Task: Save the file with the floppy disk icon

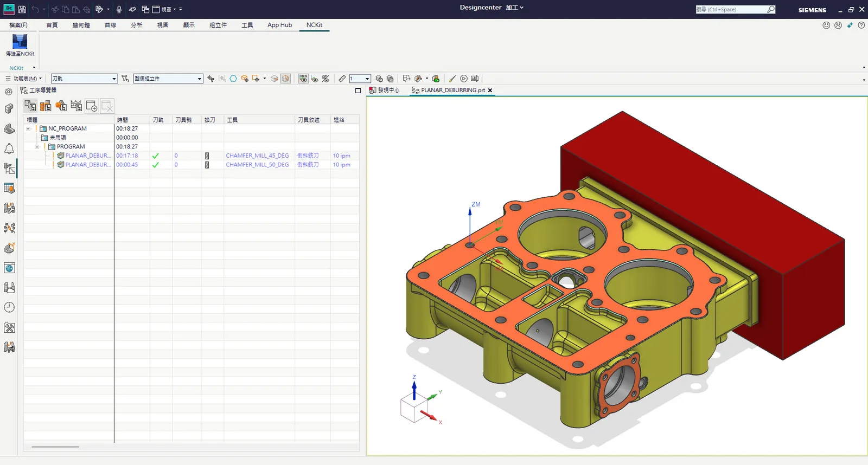Action: [x=22, y=9]
